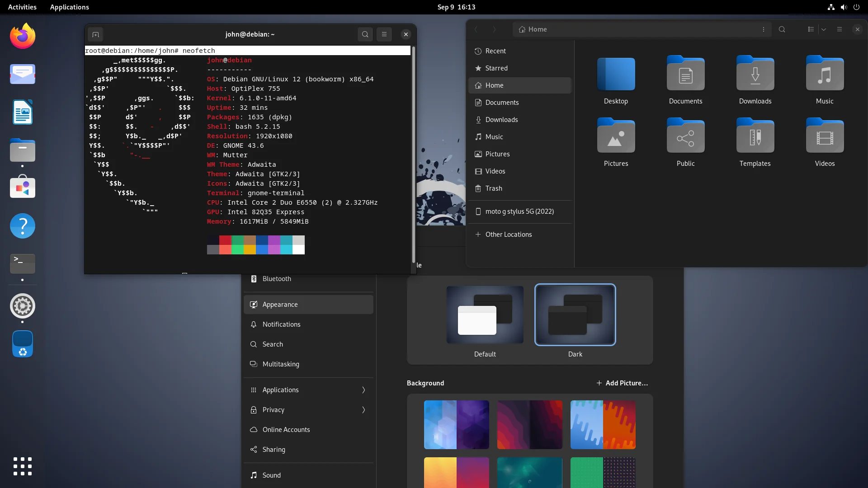
Task: Open the Applications menu
Action: click(x=69, y=7)
